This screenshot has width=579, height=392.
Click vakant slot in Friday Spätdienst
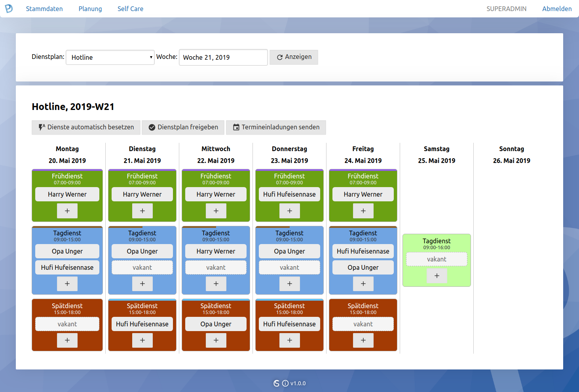363,324
